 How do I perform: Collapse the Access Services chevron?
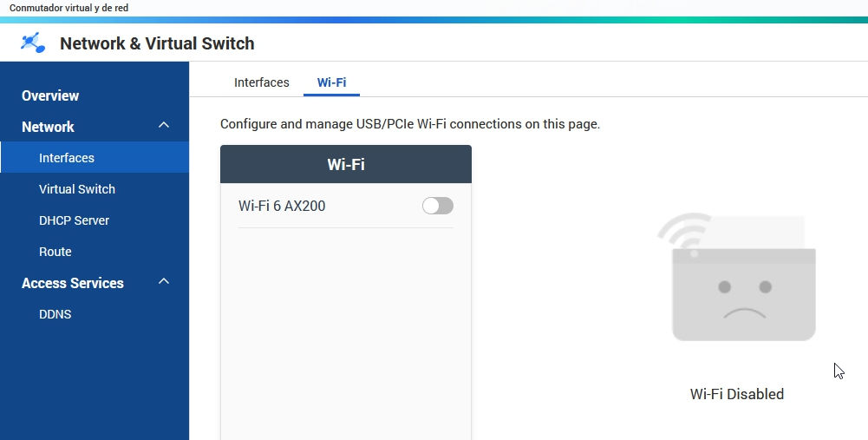pyautogui.click(x=164, y=282)
